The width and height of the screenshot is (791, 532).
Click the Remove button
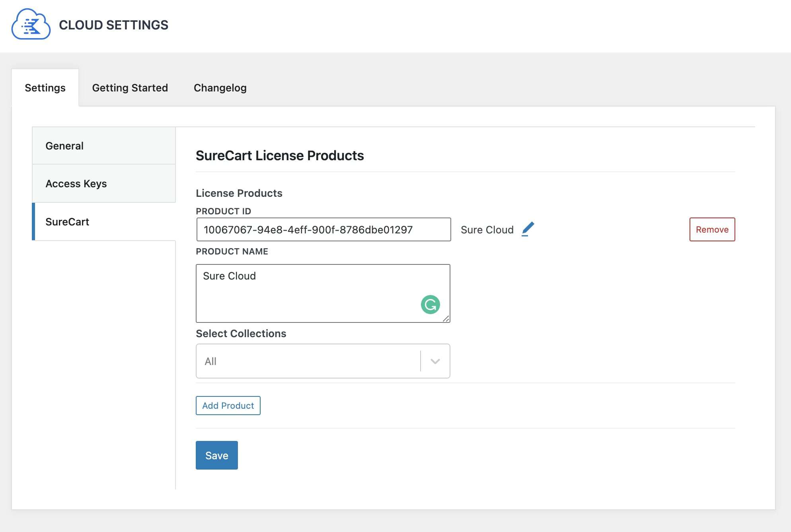pos(712,229)
